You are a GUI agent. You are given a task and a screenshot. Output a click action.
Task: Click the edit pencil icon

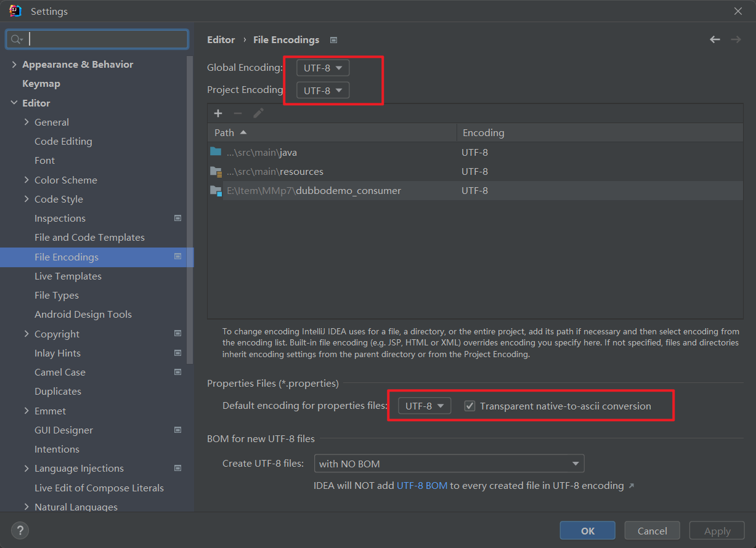[258, 113]
